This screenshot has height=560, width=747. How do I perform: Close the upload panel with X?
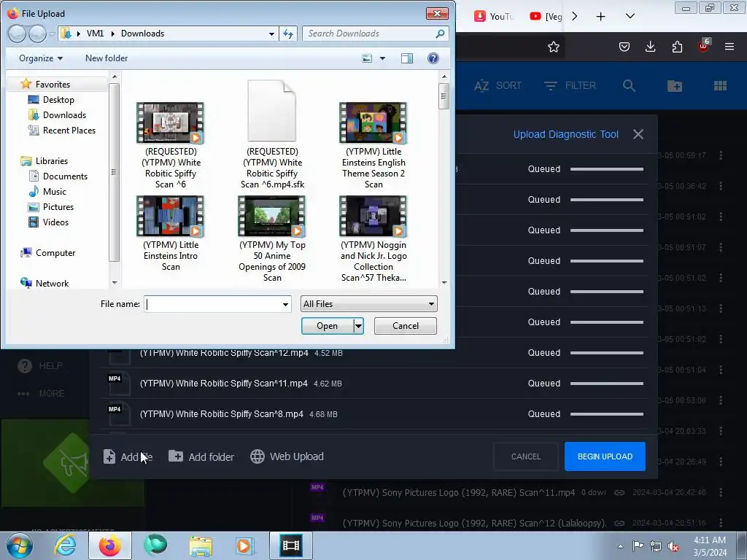tap(638, 134)
